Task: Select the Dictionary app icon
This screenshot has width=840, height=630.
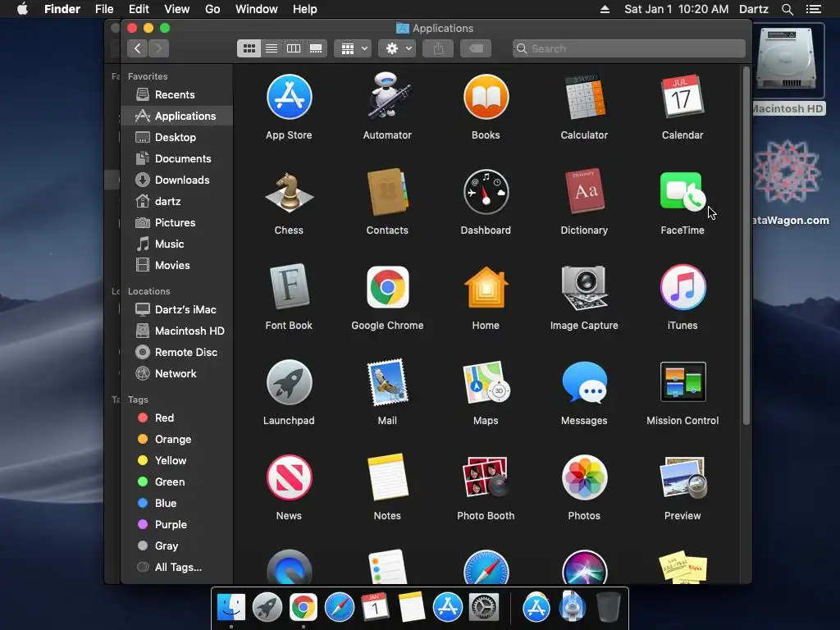Action: point(584,192)
